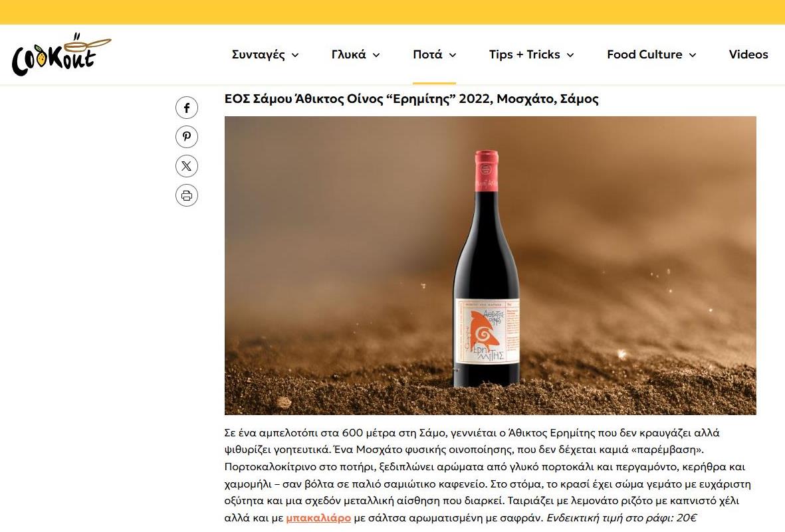Follow the μπακαλιάρο hyperlink

click(x=318, y=518)
